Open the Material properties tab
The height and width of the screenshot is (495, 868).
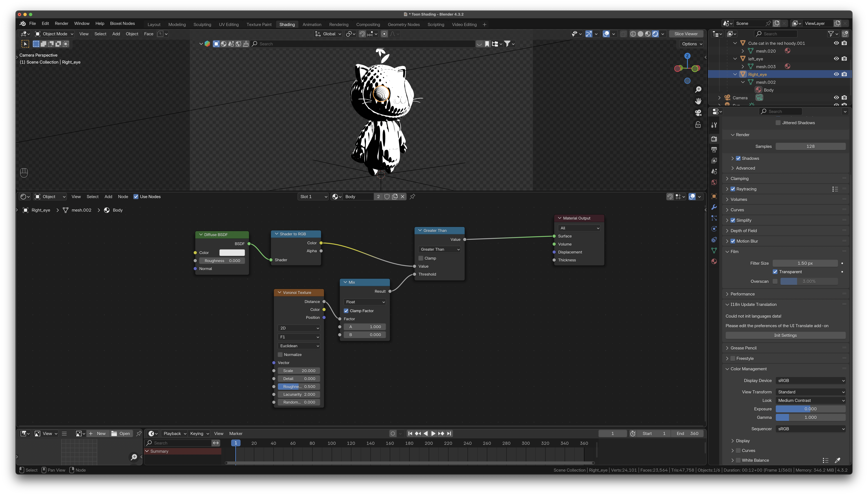714,261
